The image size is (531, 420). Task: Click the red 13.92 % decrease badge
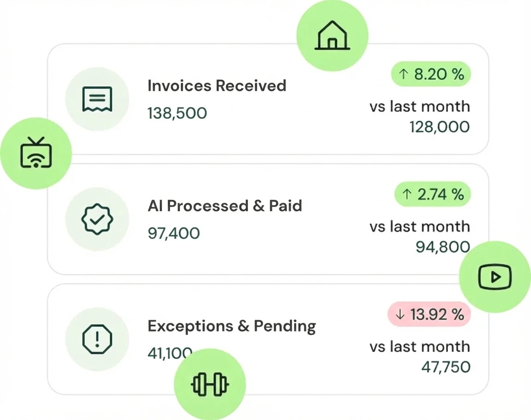coord(429,315)
